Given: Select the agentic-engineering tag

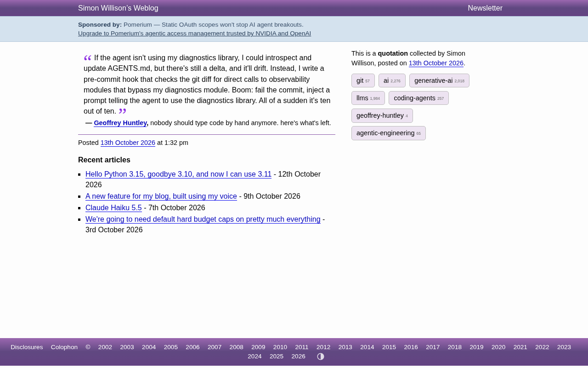Looking at the screenshot, I should pos(389,133).
